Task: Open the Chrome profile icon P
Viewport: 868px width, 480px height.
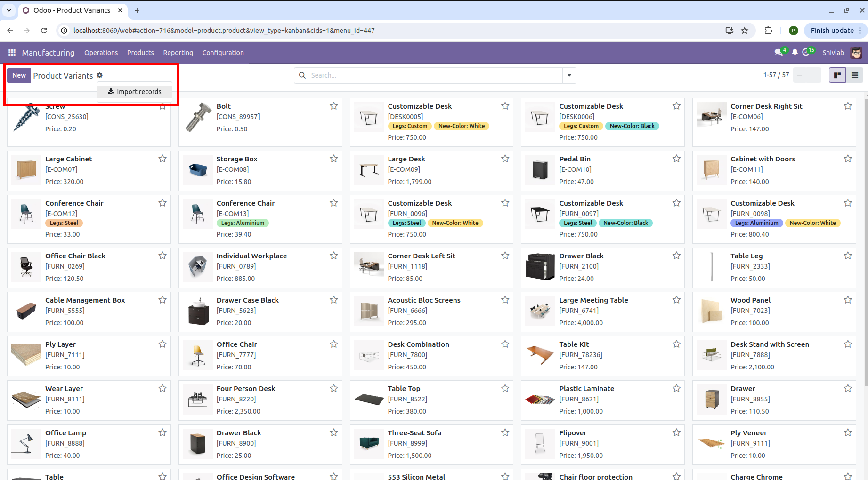Action: [x=793, y=31]
